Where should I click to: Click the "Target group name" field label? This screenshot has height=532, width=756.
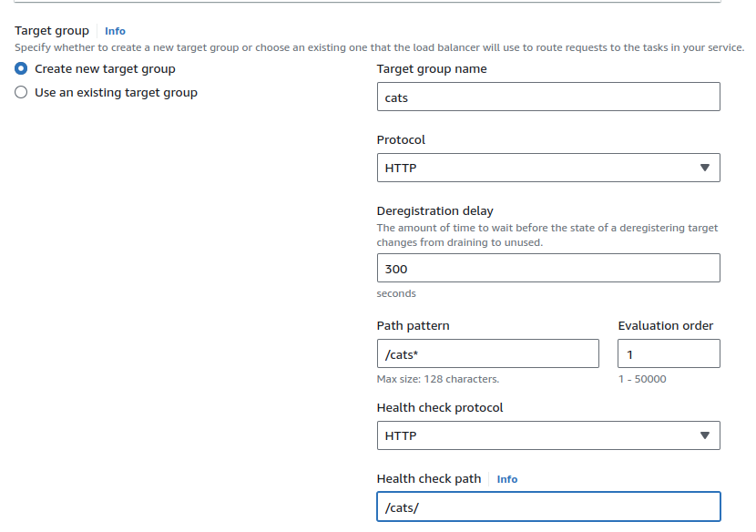(x=432, y=69)
